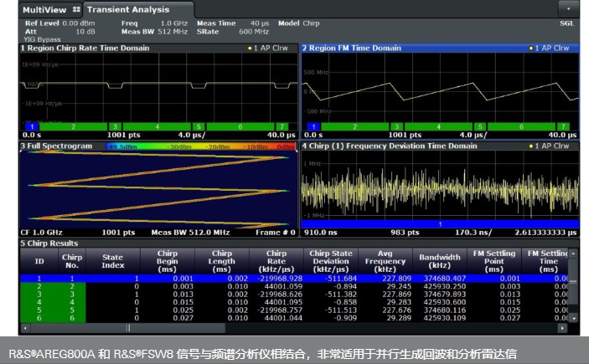Click chirp segment 2 in Chirp Rate window
Screen dimensions: 589x364
pos(73,126)
